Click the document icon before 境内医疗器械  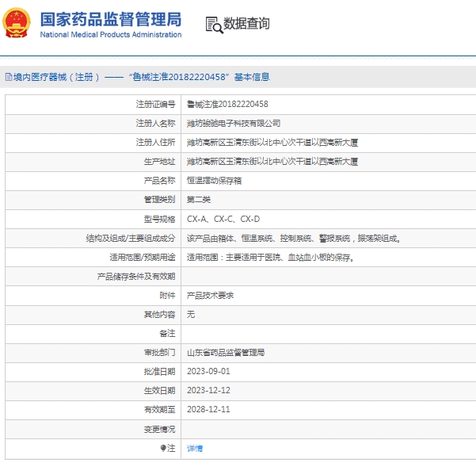[9, 77]
